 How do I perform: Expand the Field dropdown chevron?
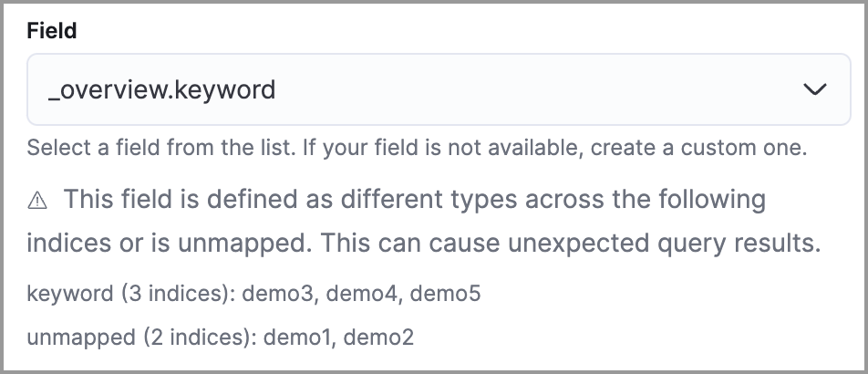point(813,89)
